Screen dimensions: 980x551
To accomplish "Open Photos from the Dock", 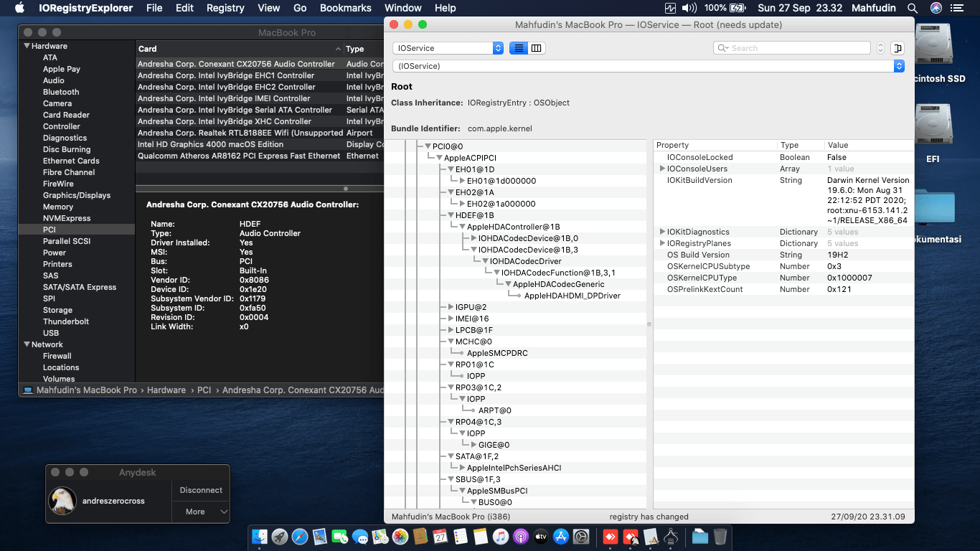I will tap(400, 536).
